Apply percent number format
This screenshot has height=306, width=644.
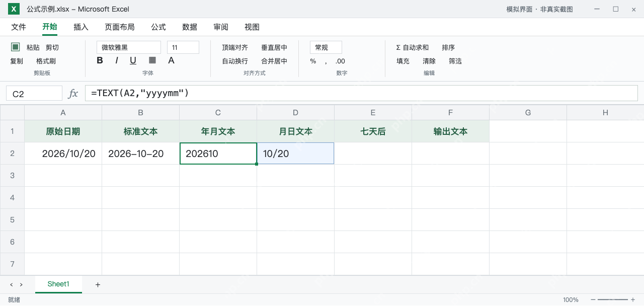pos(313,61)
